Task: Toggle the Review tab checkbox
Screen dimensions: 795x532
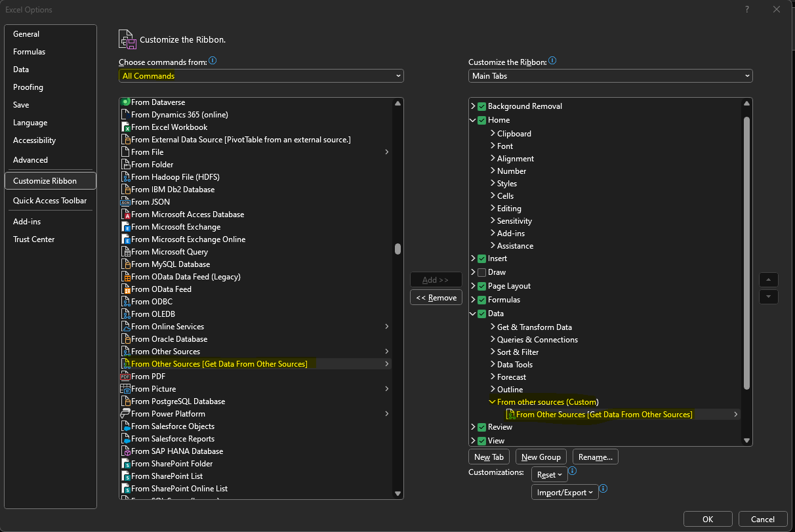Action: [x=482, y=427]
